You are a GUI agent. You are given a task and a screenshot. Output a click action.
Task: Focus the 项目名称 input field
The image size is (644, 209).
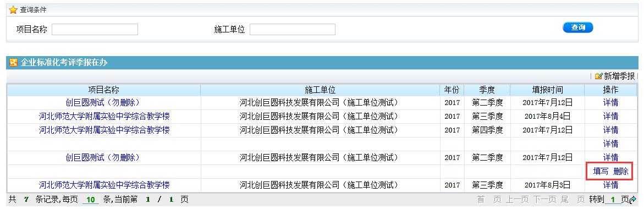95,30
